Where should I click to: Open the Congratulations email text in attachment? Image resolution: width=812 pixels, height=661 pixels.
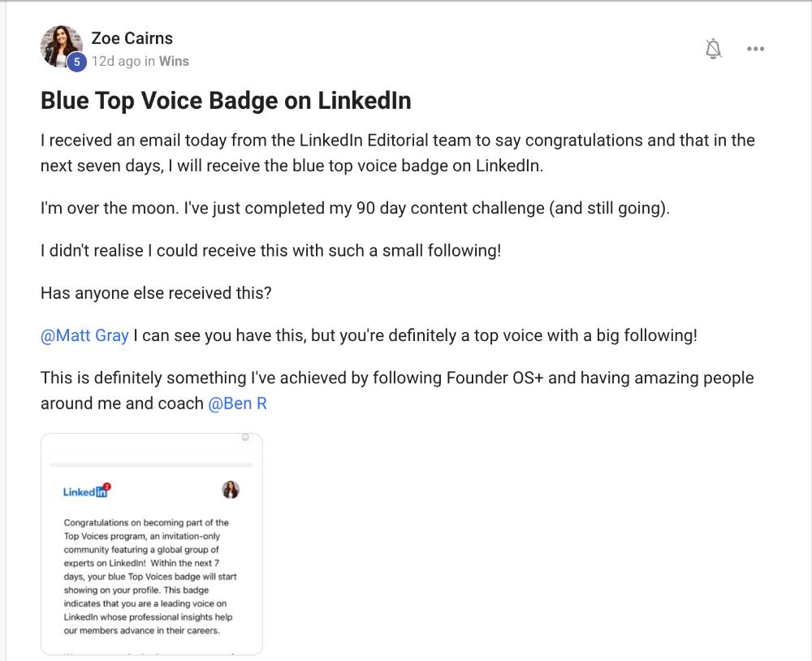tap(151, 577)
